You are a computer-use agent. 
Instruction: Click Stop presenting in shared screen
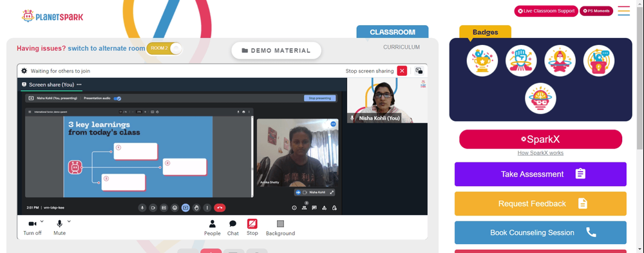coord(320,98)
